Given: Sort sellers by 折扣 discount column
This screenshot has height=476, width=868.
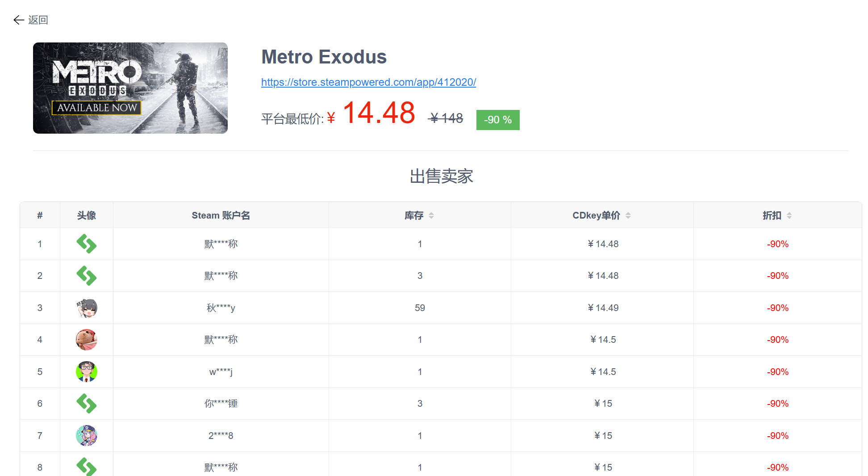Looking at the screenshot, I should 789,215.
